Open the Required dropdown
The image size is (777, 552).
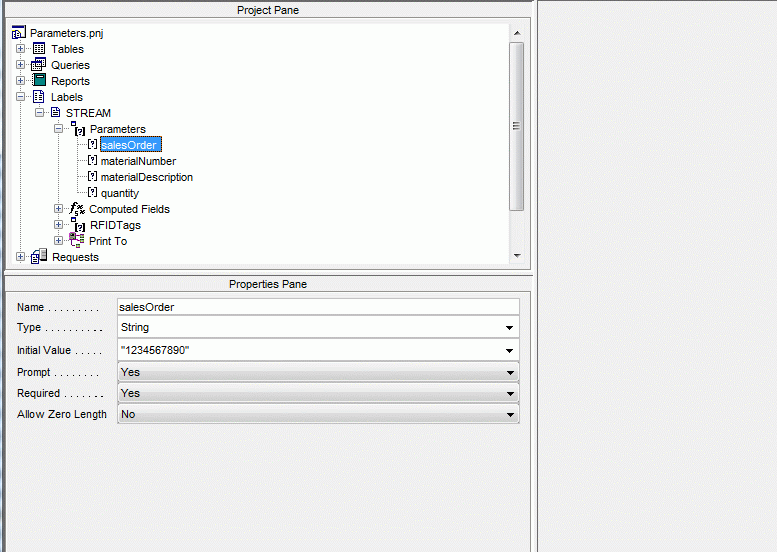coord(318,393)
